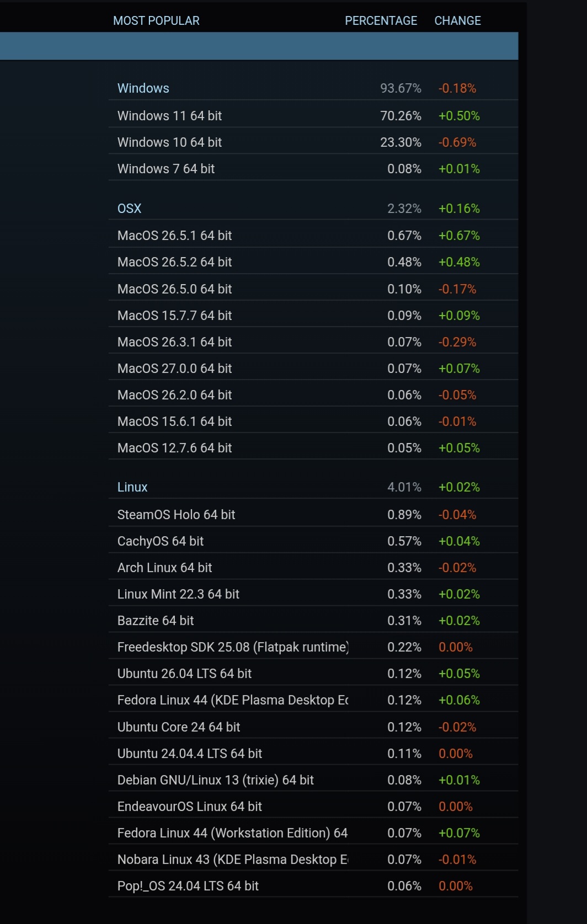
Task: Click the CHANGE column header
Action: tap(457, 20)
